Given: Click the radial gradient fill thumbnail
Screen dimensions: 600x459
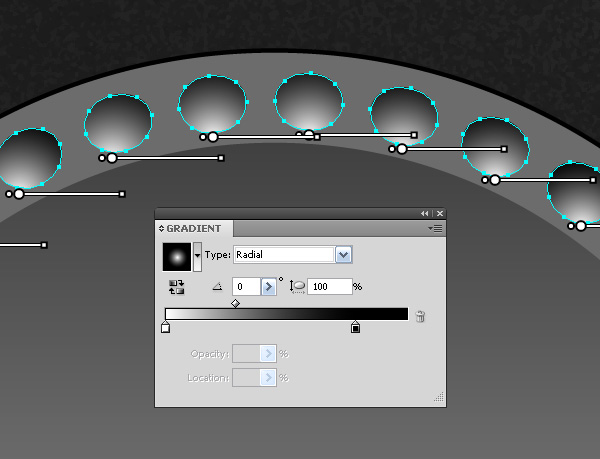Looking at the screenshot, I should (x=177, y=257).
